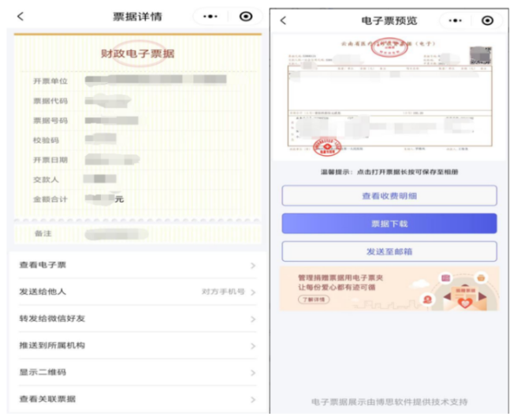The height and width of the screenshot is (420, 521).
Task: Tap the circle close icon on 电子票预览 screen
Action: click(487, 20)
